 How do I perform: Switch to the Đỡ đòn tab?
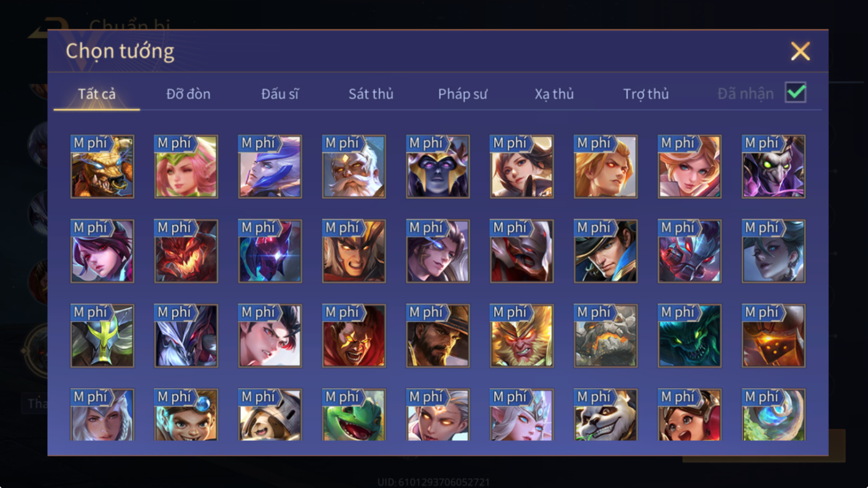[188, 94]
